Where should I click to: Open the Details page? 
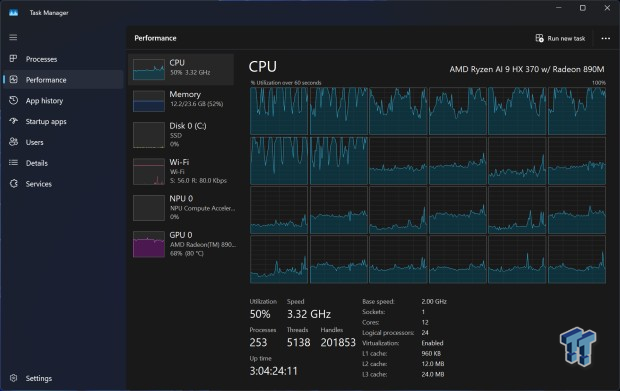[36, 163]
